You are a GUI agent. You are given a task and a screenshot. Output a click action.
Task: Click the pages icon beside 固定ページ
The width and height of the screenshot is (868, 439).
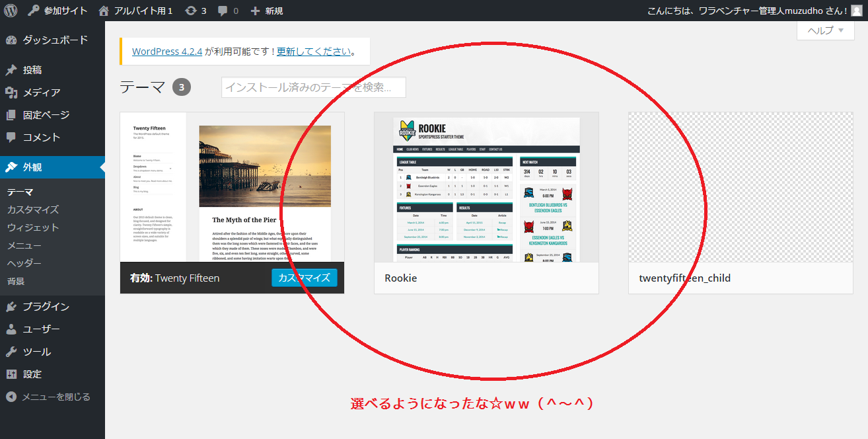(x=11, y=115)
